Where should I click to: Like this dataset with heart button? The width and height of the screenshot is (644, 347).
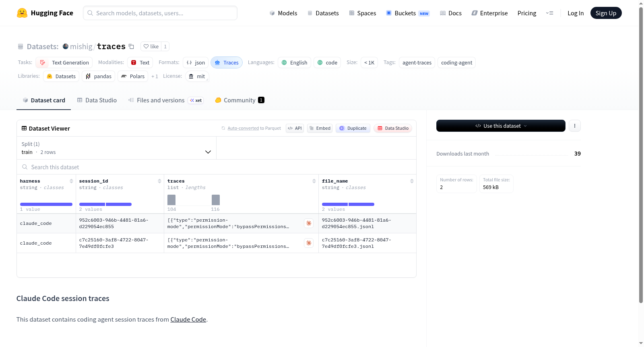pos(151,46)
